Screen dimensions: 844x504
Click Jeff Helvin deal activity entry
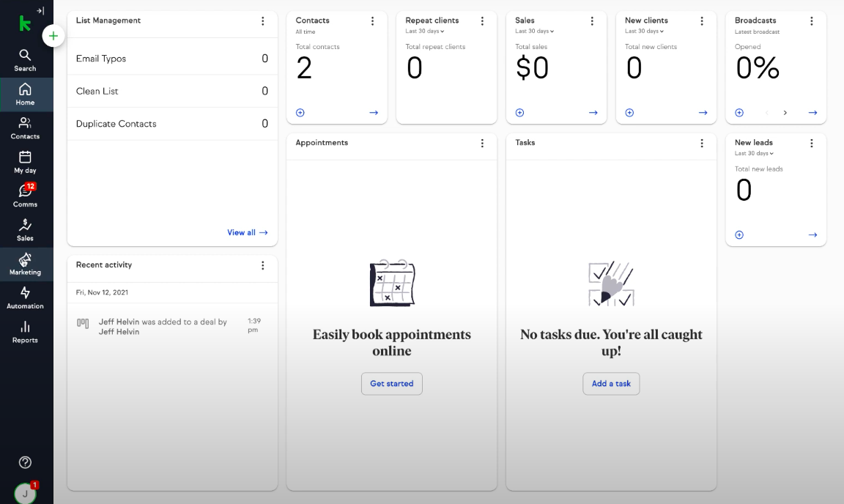tap(172, 326)
